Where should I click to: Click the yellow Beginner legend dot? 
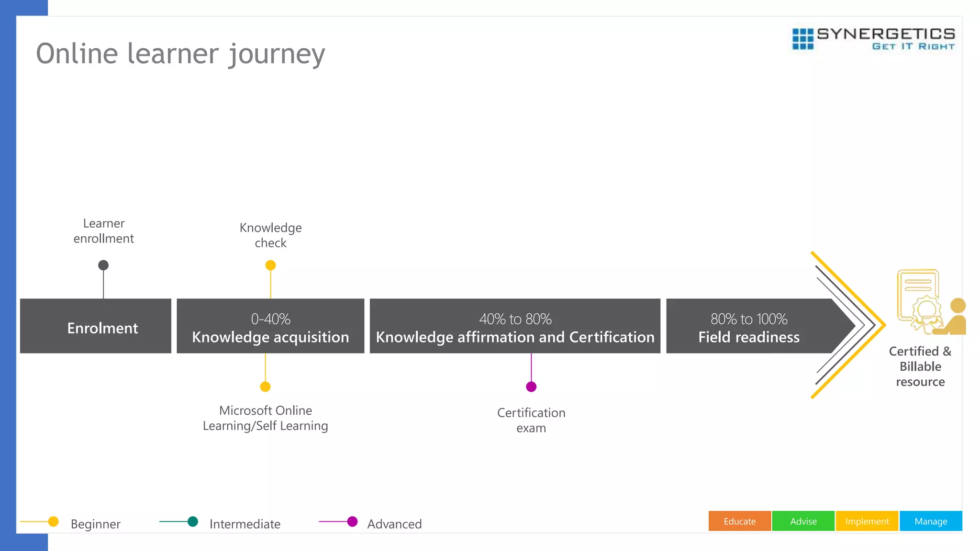(x=54, y=521)
